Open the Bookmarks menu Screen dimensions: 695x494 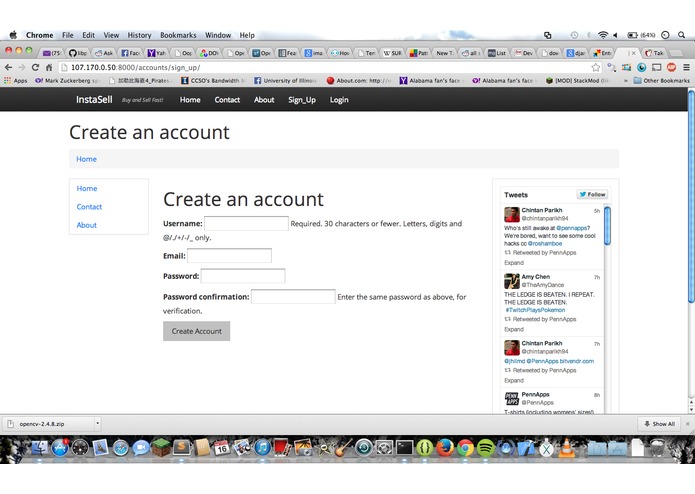tap(178, 35)
